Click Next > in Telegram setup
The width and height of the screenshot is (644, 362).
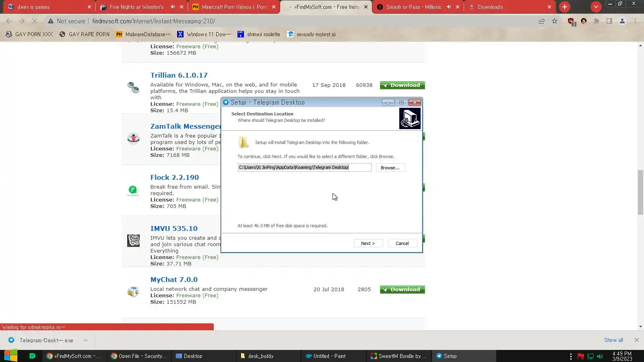(x=367, y=243)
